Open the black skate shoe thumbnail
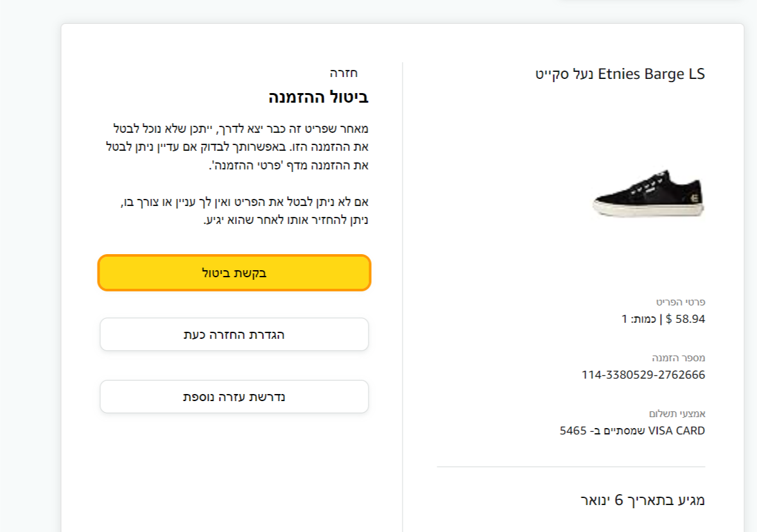The image size is (757, 532). click(648, 193)
